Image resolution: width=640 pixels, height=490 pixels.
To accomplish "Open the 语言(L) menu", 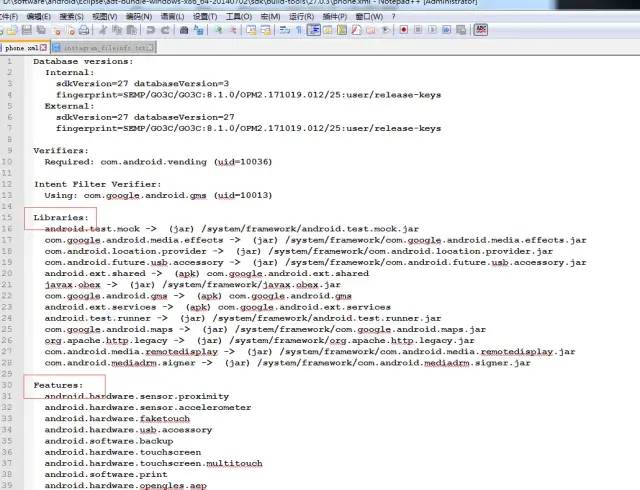I will (x=172, y=17).
